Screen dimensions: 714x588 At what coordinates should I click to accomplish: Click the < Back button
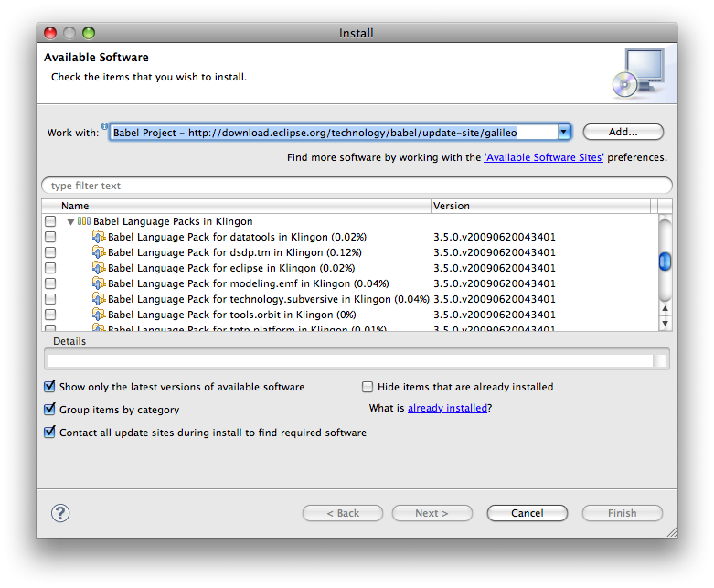click(343, 513)
